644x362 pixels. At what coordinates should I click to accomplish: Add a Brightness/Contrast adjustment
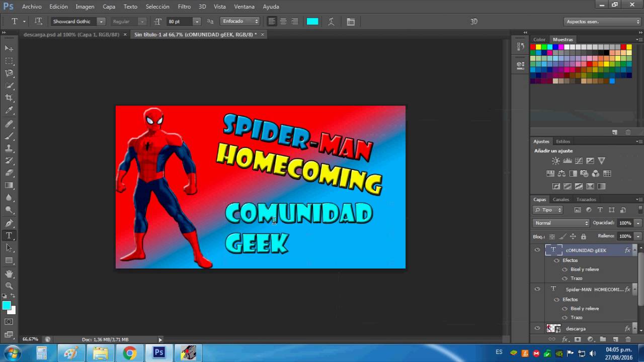click(555, 161)
